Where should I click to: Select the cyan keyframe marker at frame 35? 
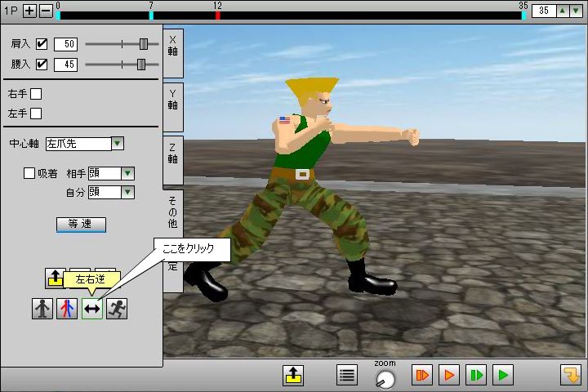tap(523, 15)
